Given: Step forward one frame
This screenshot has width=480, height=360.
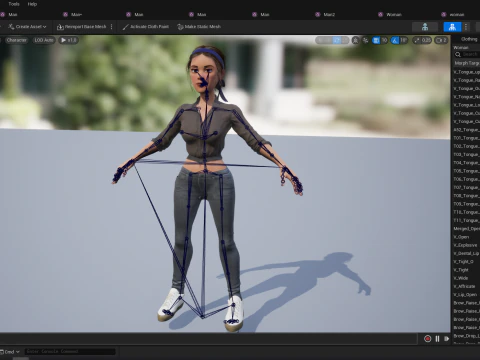Looking at the screenshot, I should (x=446, y=339).
